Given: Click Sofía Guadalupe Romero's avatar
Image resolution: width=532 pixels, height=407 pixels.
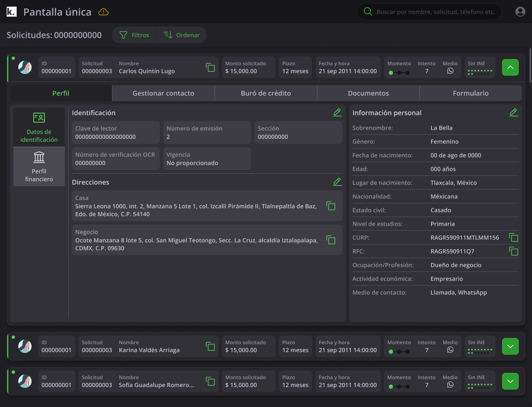Looking at the screenshot, I should click(25, 381).
